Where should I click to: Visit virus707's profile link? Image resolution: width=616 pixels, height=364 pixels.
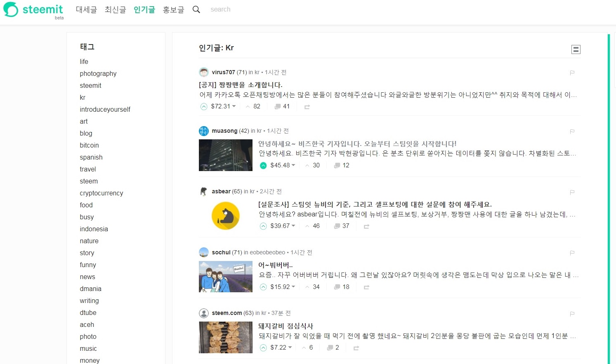pyautogui.click(x=223, y=72)
